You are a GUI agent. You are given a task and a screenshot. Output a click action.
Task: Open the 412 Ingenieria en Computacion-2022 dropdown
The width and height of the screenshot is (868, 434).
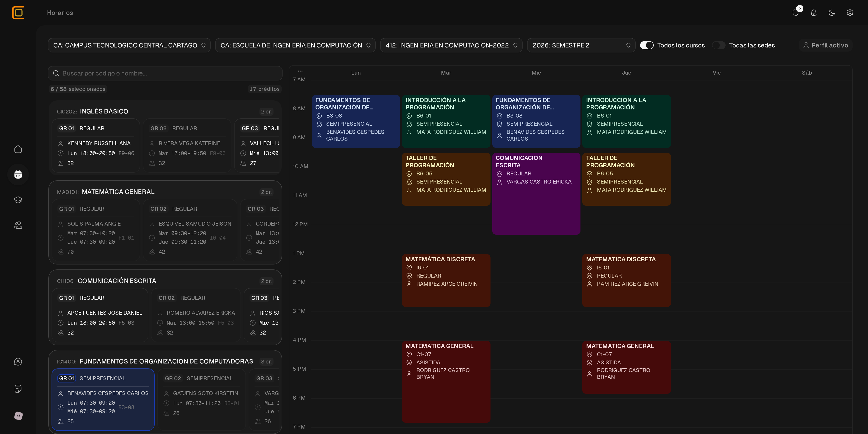point(451,45)
